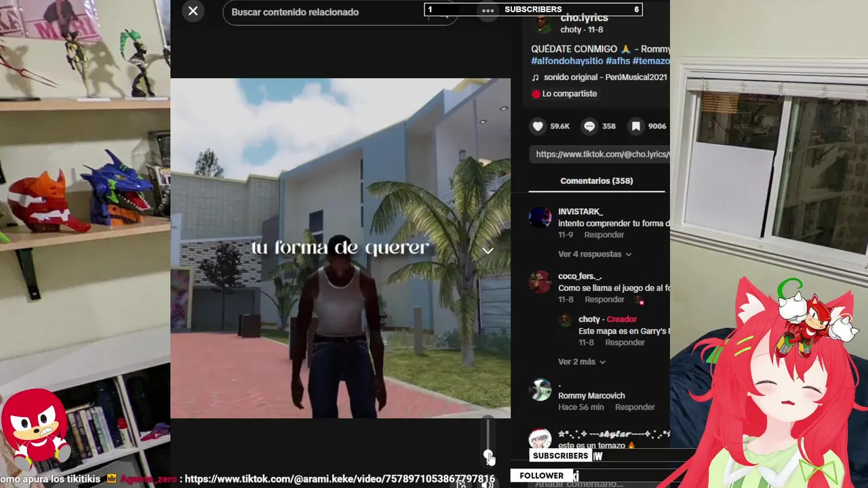Click coco_fers._. avatar picture
The width and height of the screenshot is (868, 488).
540,282
